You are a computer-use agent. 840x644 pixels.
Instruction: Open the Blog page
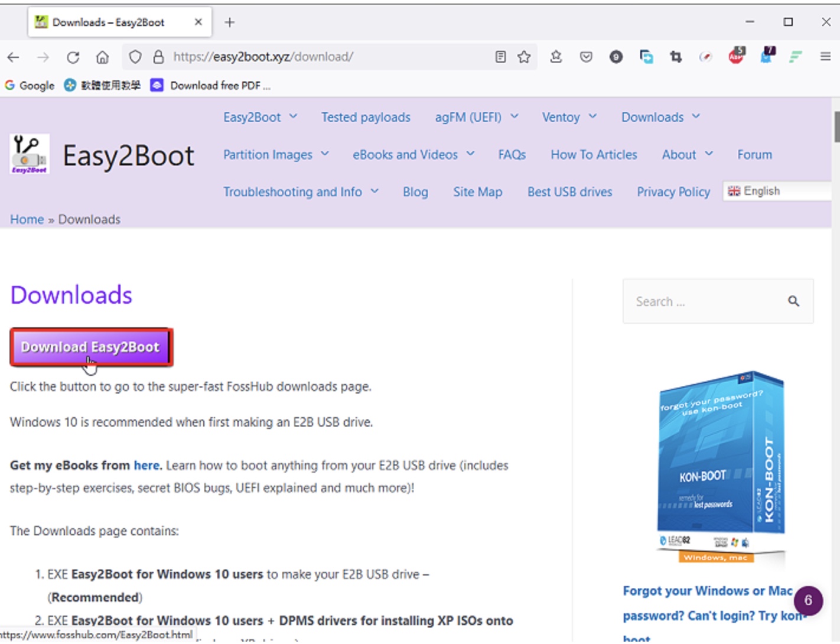[x=415, y=192]
